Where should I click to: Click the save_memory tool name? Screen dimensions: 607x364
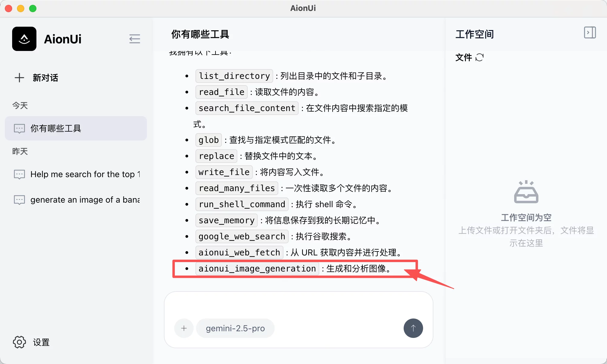coord(227,220)
